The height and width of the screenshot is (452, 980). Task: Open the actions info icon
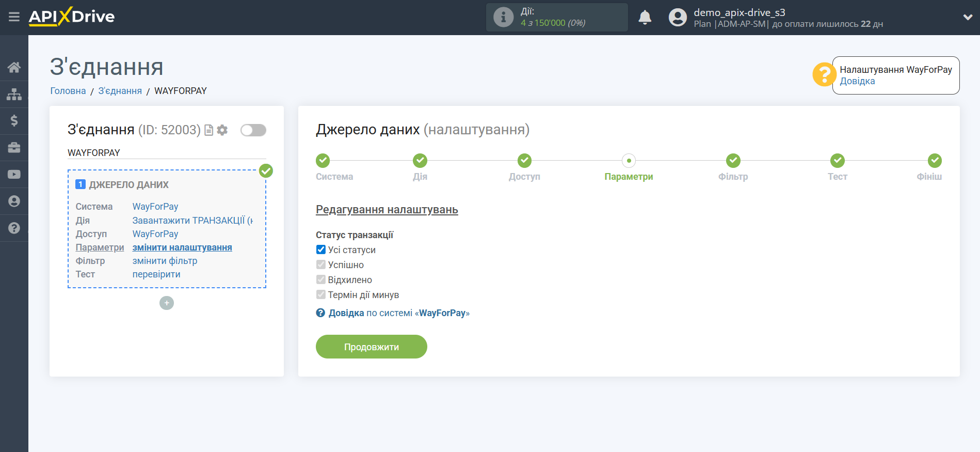503,17
